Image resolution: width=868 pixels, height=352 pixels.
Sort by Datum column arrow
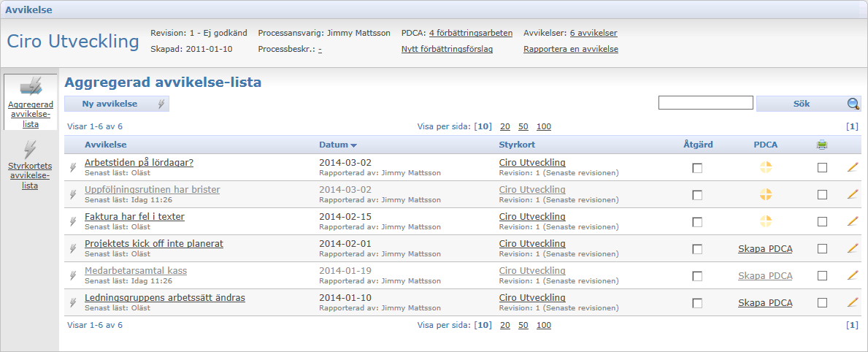354,145
